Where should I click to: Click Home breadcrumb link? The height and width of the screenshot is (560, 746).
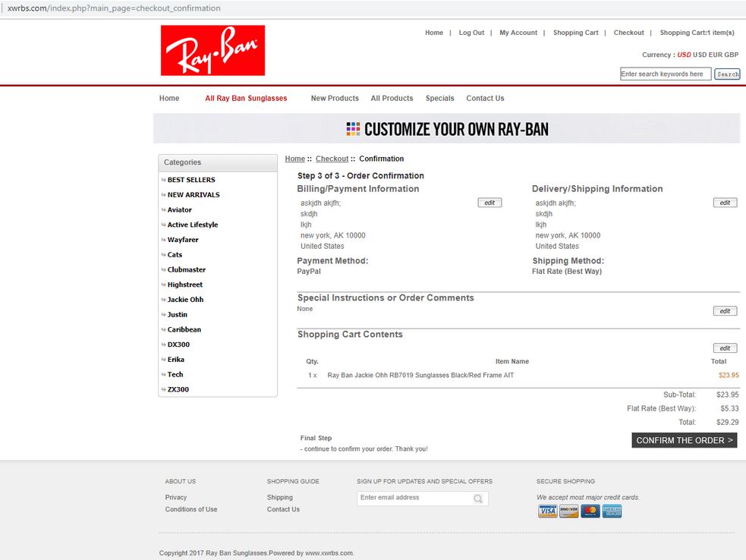click(x=295, y=159)
